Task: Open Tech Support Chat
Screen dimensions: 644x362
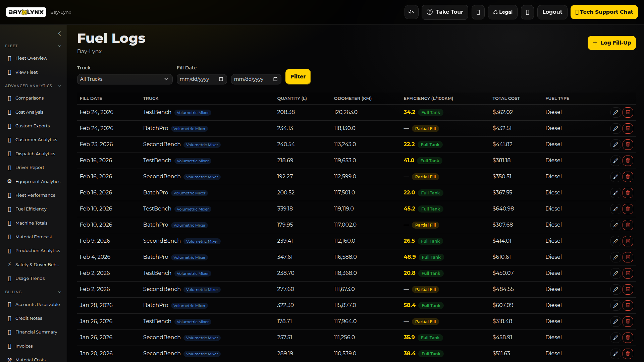Action: click(x=604, y=12)
